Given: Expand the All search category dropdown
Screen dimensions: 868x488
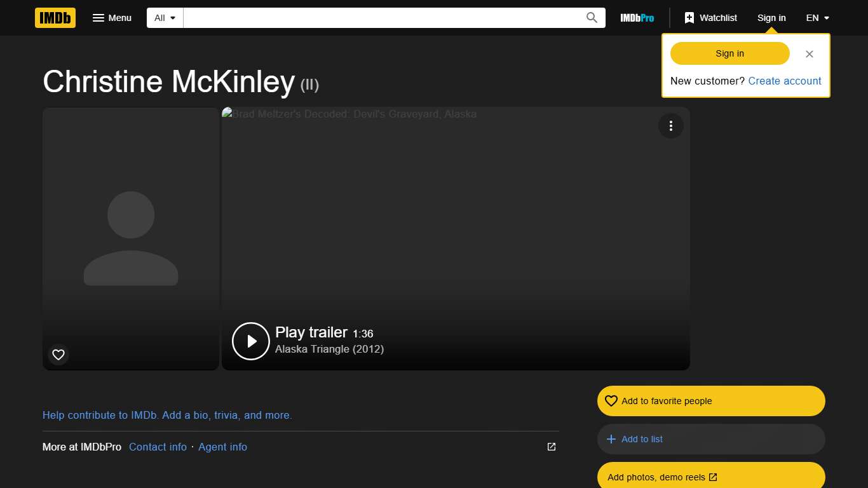Looking at the screenshot, I should (x=164, y=18).
